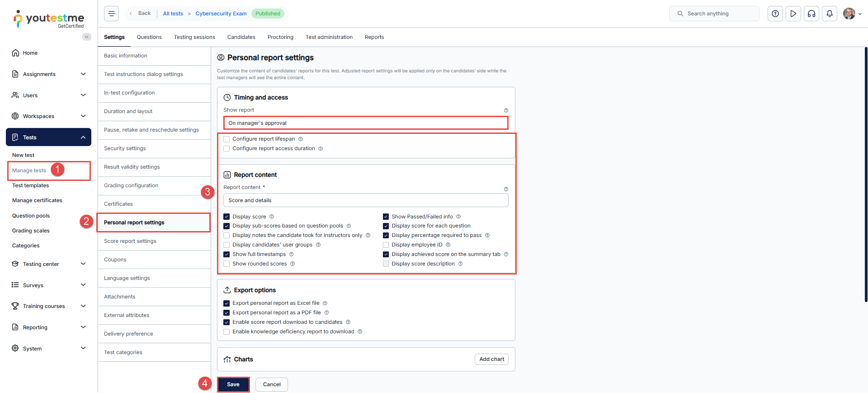The height and width of the screenshot is (393, 868).
Task: Click the Users icon in the sidebar
Action: coord(15,95)
